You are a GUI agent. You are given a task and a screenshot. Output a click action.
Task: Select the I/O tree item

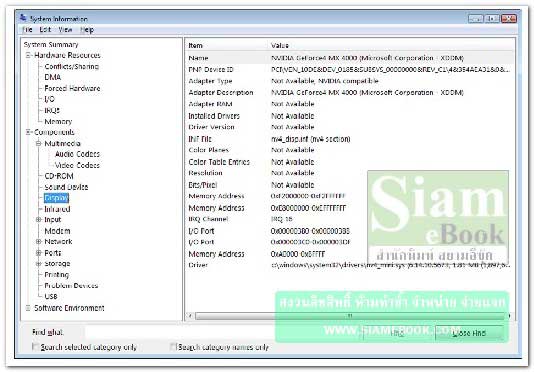(x=49, y=99)
